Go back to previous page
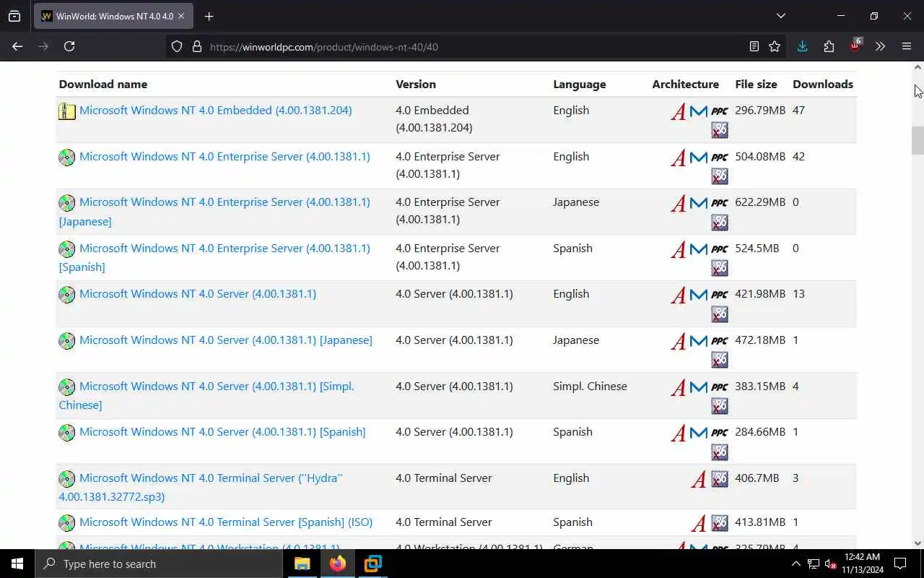Image resolution: width=924 pixels, height=578 pixels. tap(17, 46)
